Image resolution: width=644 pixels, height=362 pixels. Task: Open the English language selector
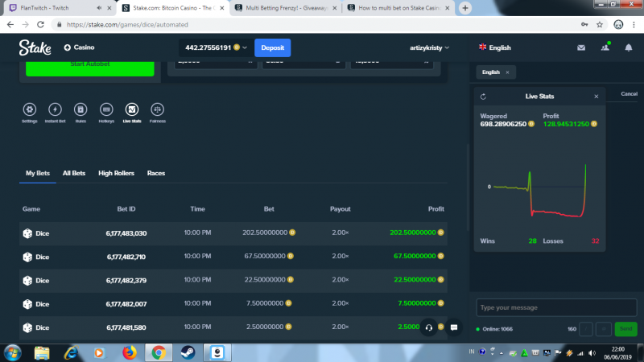495,47
